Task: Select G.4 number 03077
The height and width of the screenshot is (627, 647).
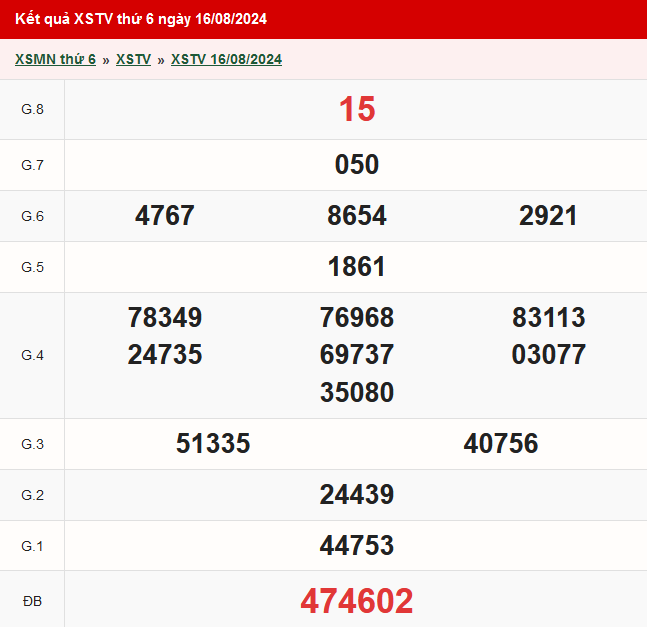Action: click(x=548, y=355)
